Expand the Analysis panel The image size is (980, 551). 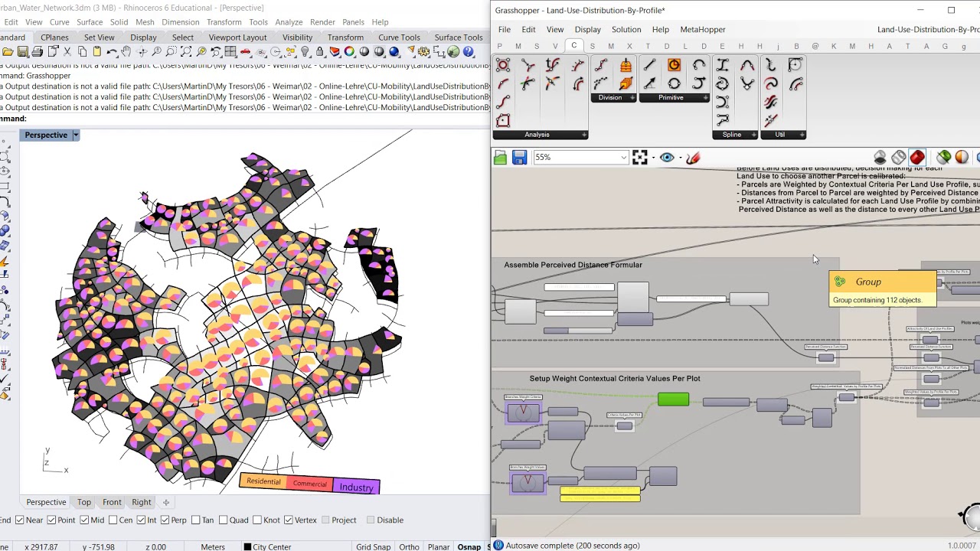click(584, 135)
